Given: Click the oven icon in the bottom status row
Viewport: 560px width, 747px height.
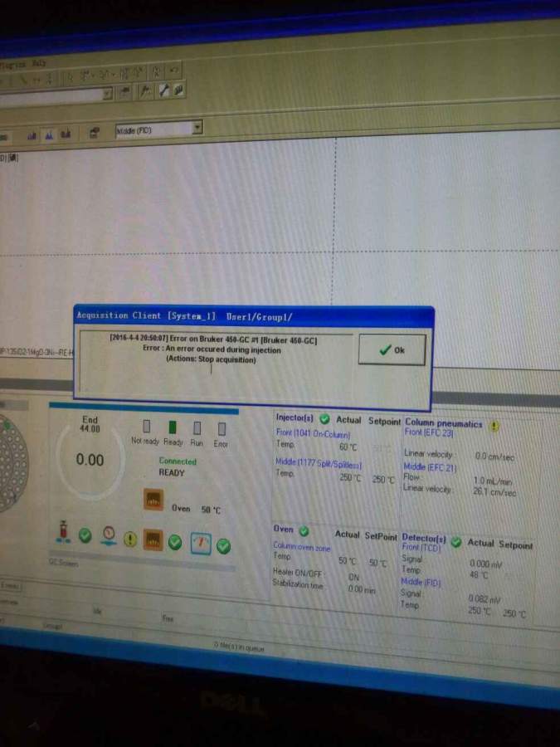Looking at the screenshot, I should (153, 540).
